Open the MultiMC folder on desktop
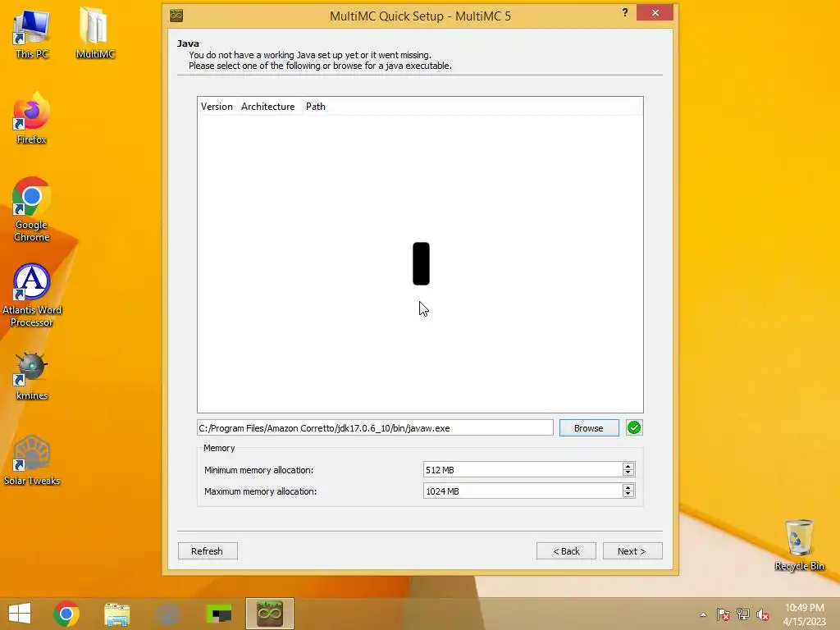 95,33
